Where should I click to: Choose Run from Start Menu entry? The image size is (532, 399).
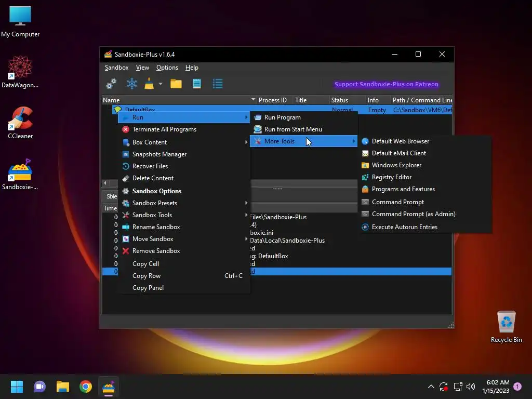click(x=303, y=129)
